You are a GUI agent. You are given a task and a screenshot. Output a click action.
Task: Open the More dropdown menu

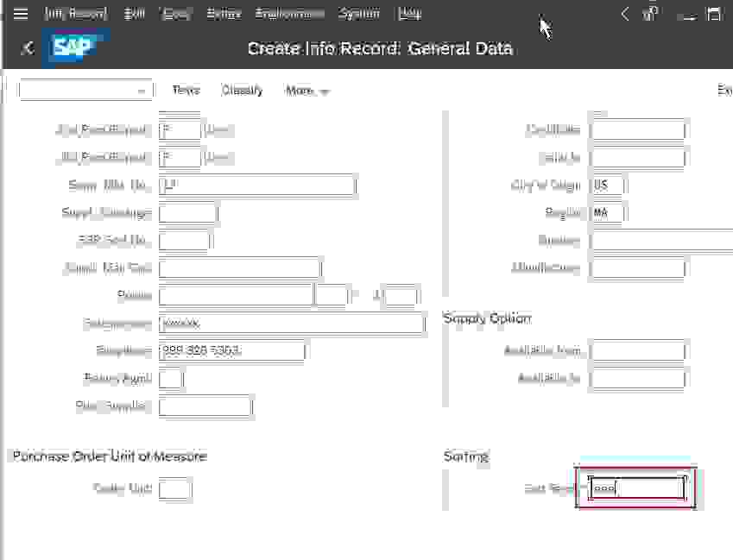[x=306, y=91]
